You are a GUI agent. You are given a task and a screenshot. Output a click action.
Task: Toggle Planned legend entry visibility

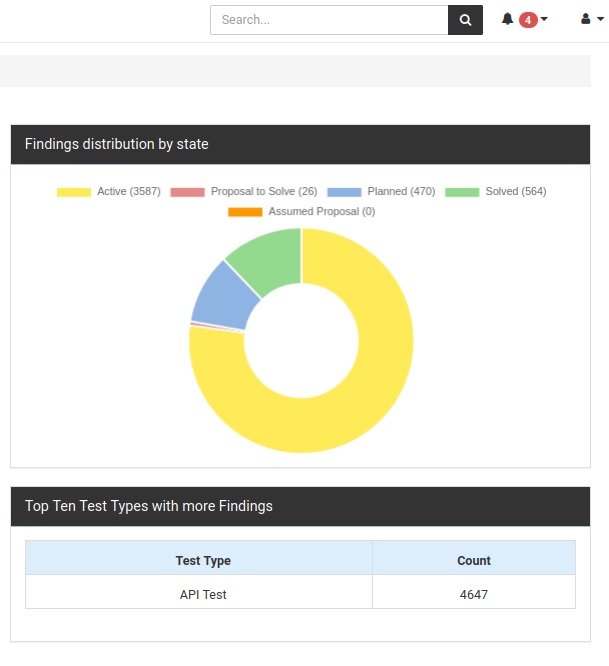click(x=381, y=192)
